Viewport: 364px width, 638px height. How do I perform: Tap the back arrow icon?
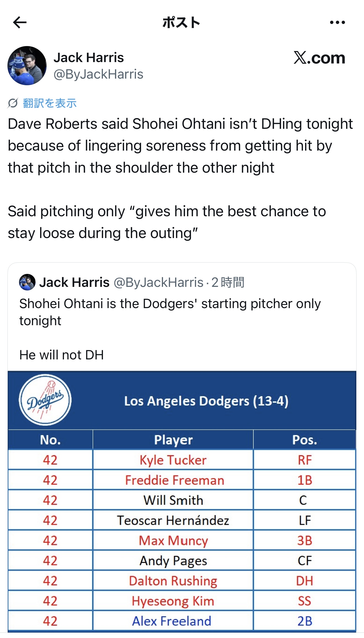pos(20,22)
